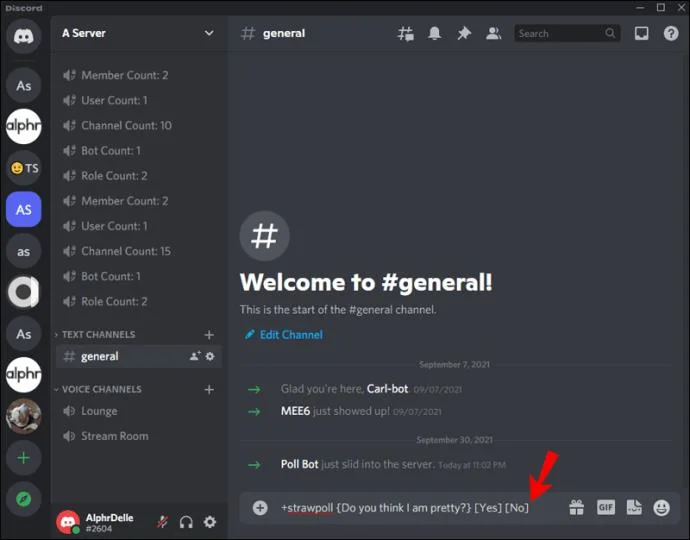Toggle microphone mute
This screenshot has height=540, width=690.
point(162,522)
